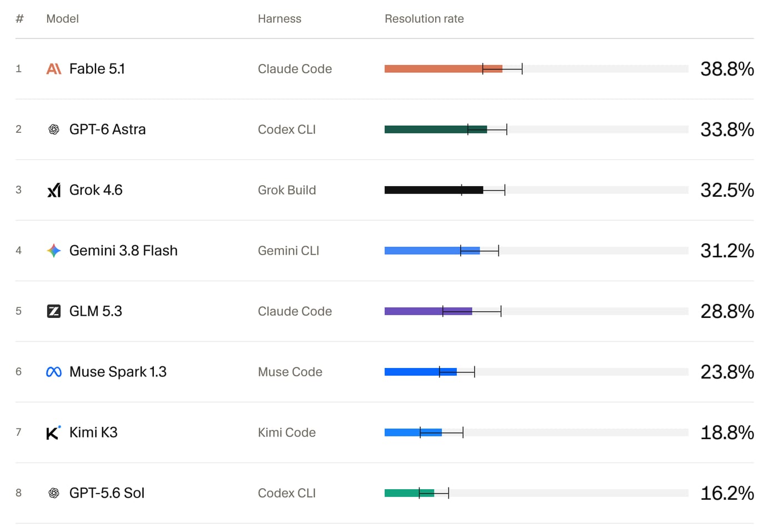778x532 pixels.
Task: Select the Model column header
Action: (x=62, y=19)
